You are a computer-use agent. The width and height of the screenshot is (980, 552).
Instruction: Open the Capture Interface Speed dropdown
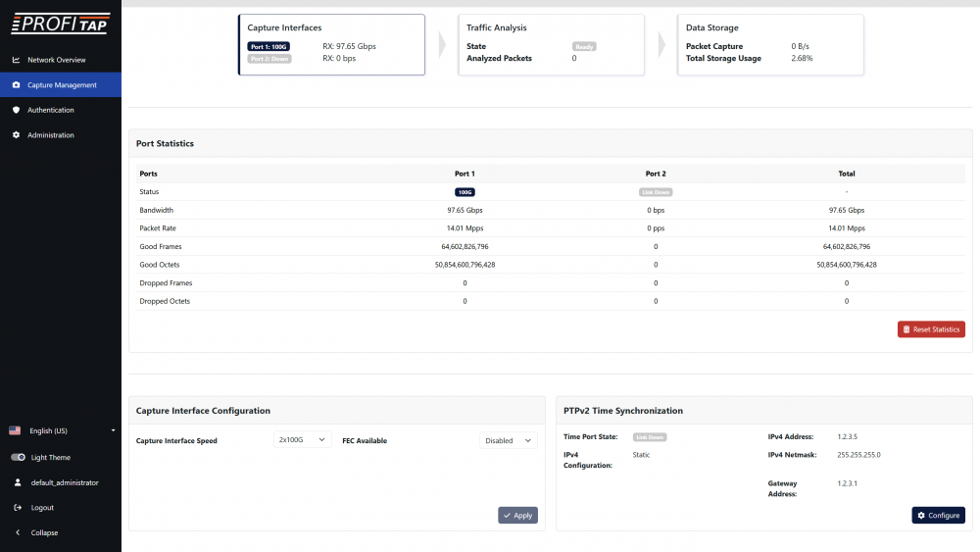pyautogui.click(x=302, y=440)
